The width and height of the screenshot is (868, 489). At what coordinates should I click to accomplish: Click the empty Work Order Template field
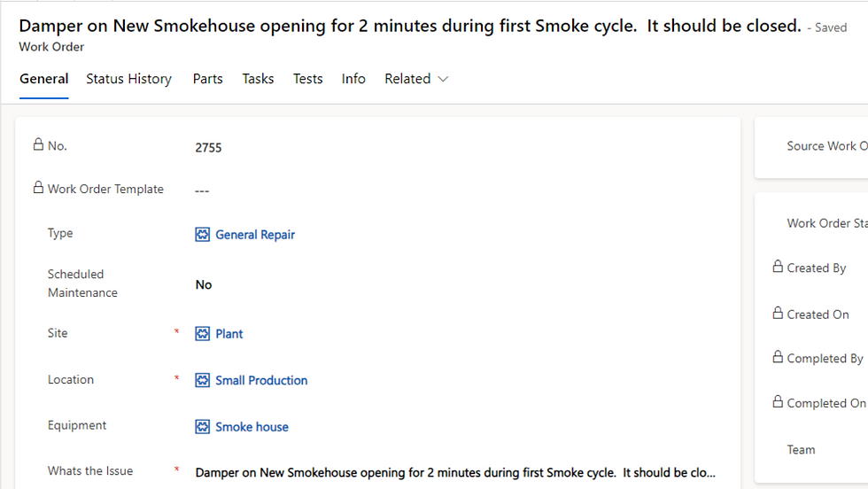click(354, 190)
